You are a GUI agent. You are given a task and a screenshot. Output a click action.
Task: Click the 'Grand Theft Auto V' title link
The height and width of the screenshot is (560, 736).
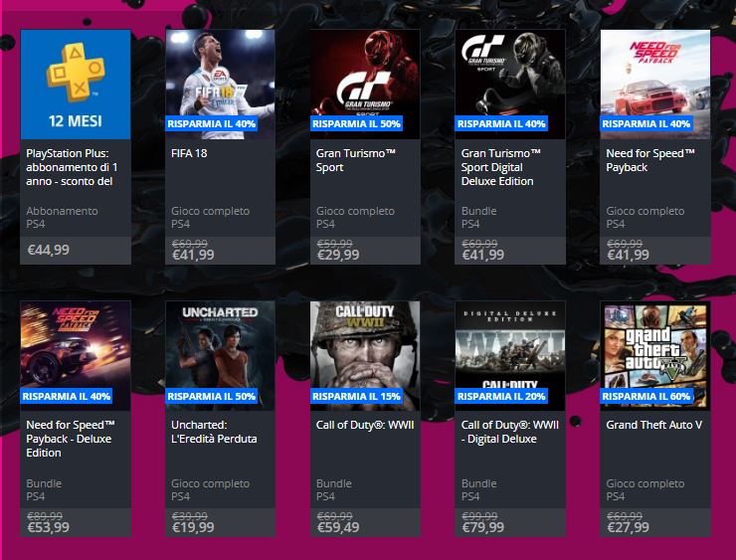(x=653, y=425)
